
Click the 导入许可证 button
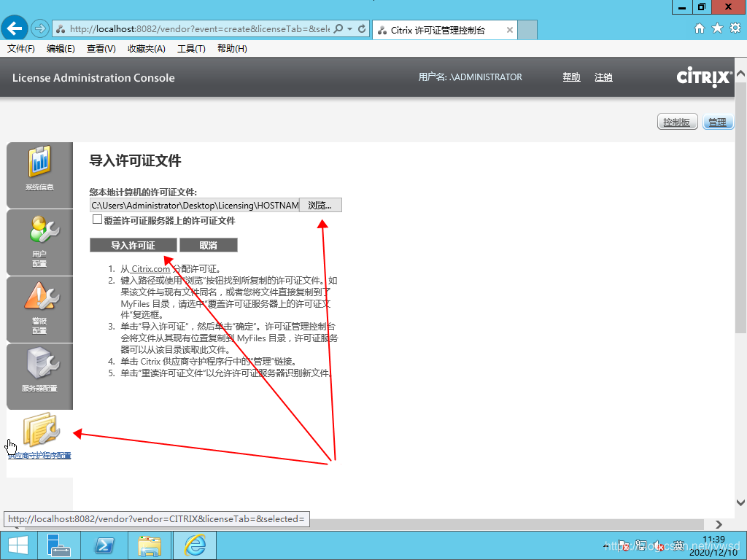[x=133, y=245]
